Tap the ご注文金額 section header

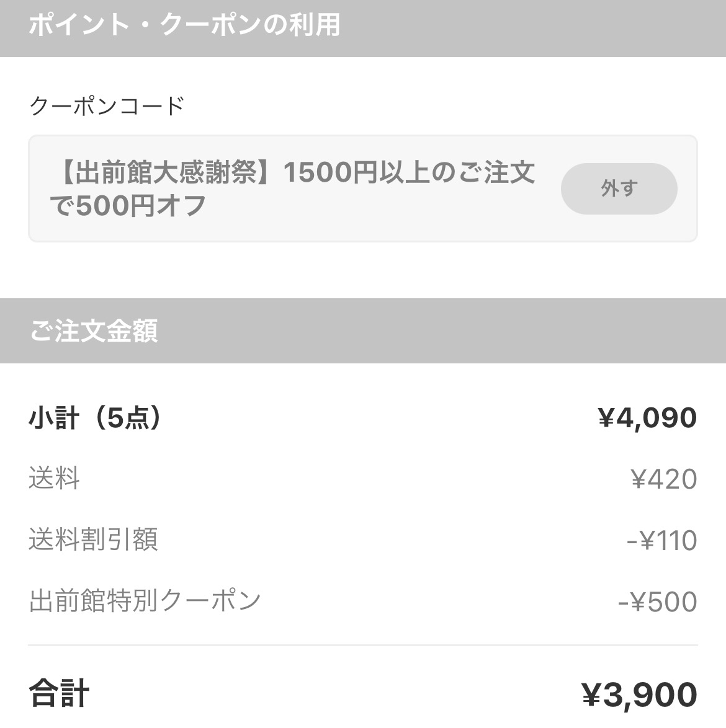[363, 331]
